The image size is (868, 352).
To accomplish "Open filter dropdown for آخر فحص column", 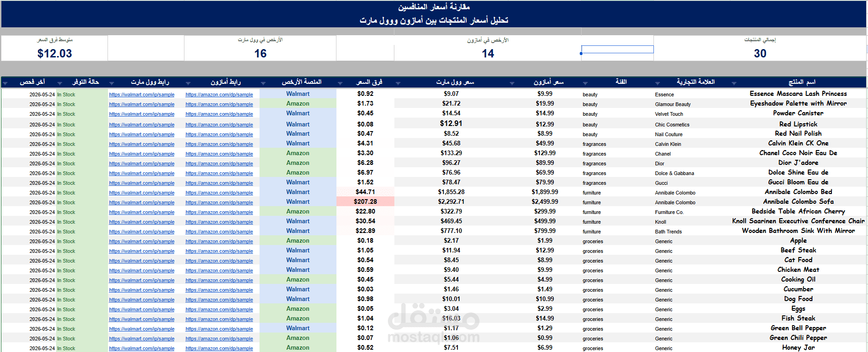I will 5,83.
